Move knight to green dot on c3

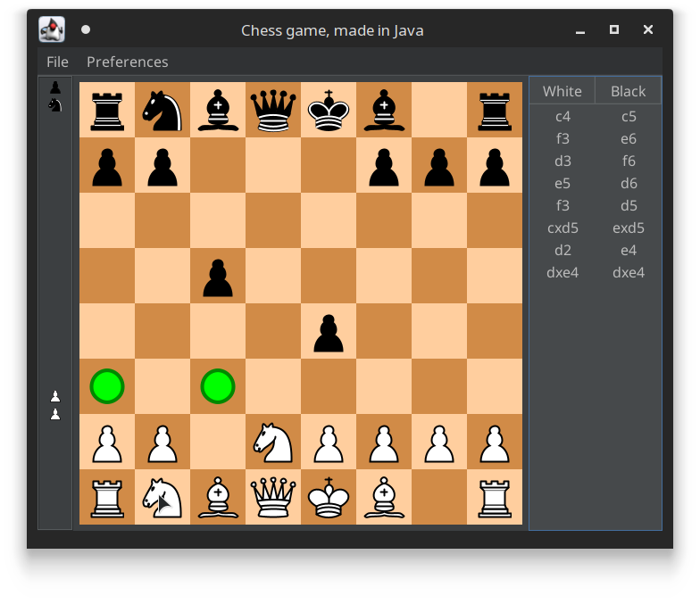218,386
